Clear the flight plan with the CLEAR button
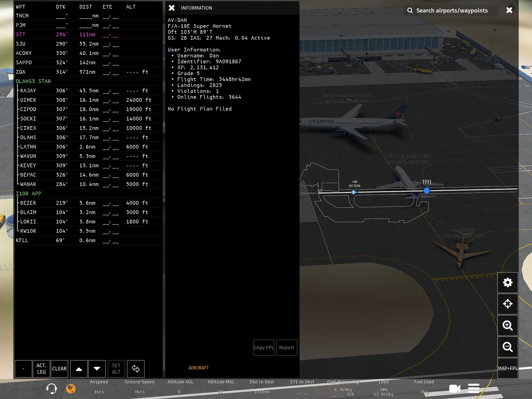The image size is (532, 399). tap(59, 369)
